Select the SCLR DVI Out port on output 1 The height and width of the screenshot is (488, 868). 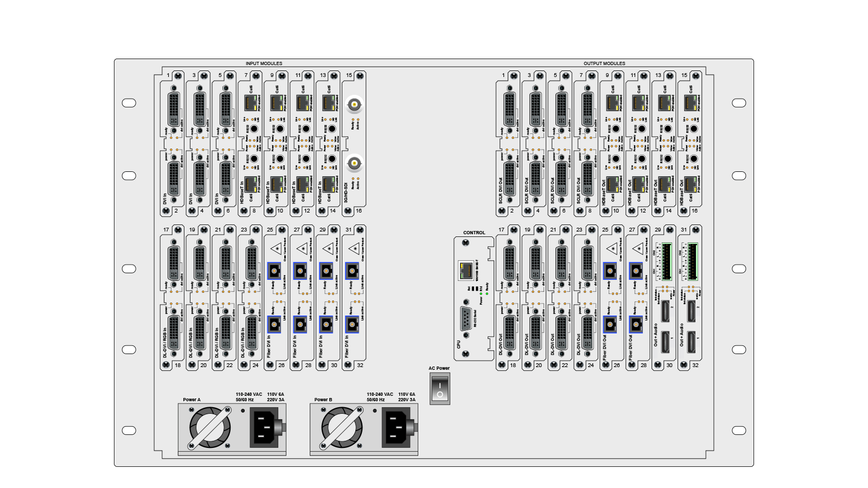click(x=509, y=107)
